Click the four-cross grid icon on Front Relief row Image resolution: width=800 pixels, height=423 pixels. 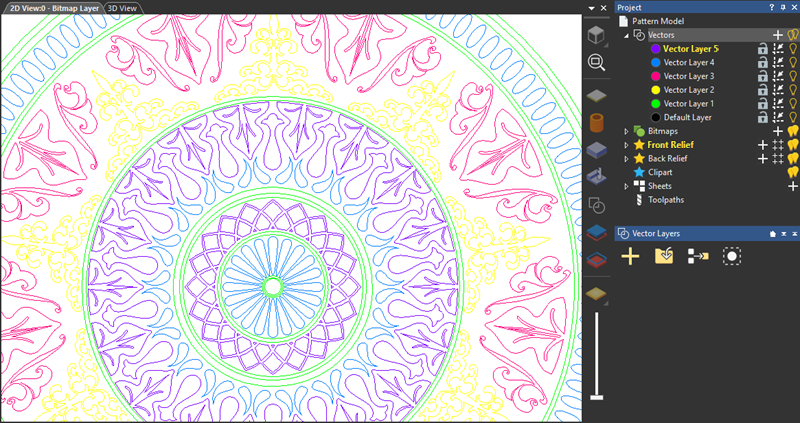tap(778, 145)
